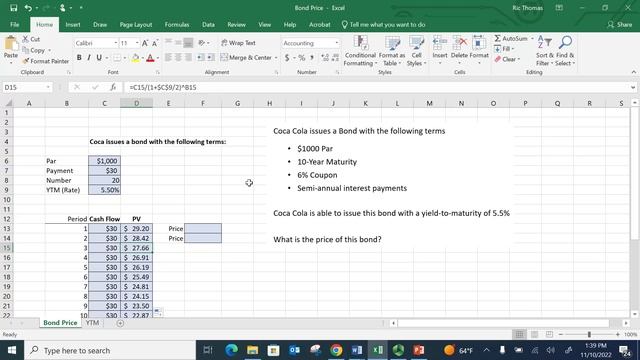Open the font name Calibri dropdown
The width and height of the screenshot is (640, 360).
pos(116,43)
